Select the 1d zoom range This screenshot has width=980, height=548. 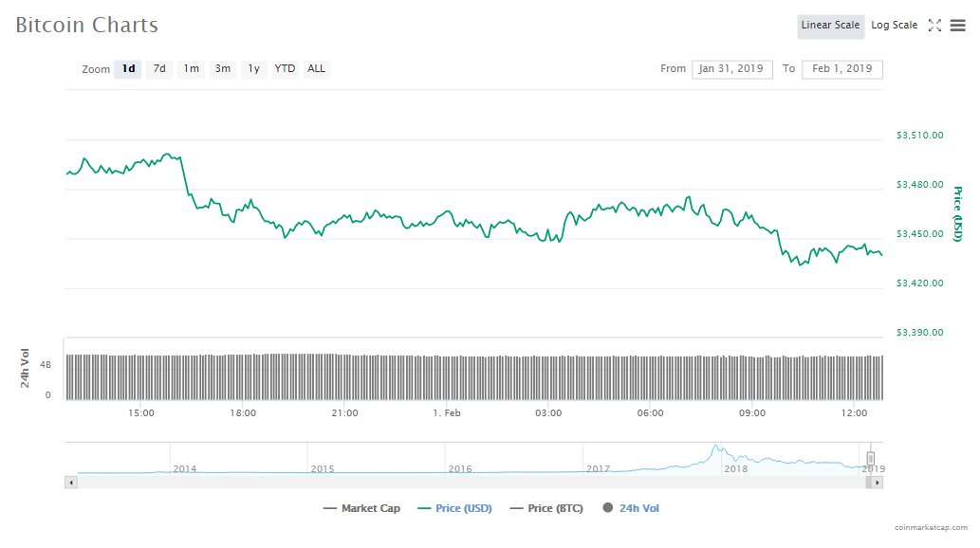[x=128, y=69]
